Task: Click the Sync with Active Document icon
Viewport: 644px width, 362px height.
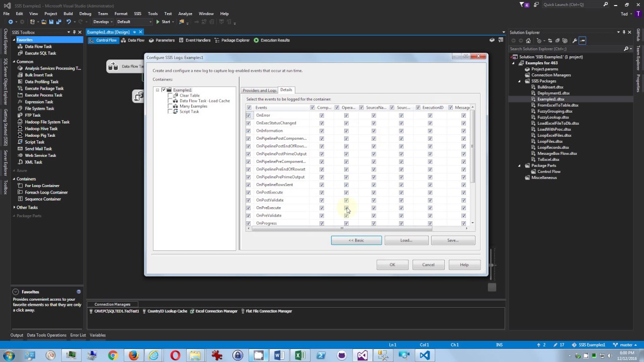Action: (550, 41)
